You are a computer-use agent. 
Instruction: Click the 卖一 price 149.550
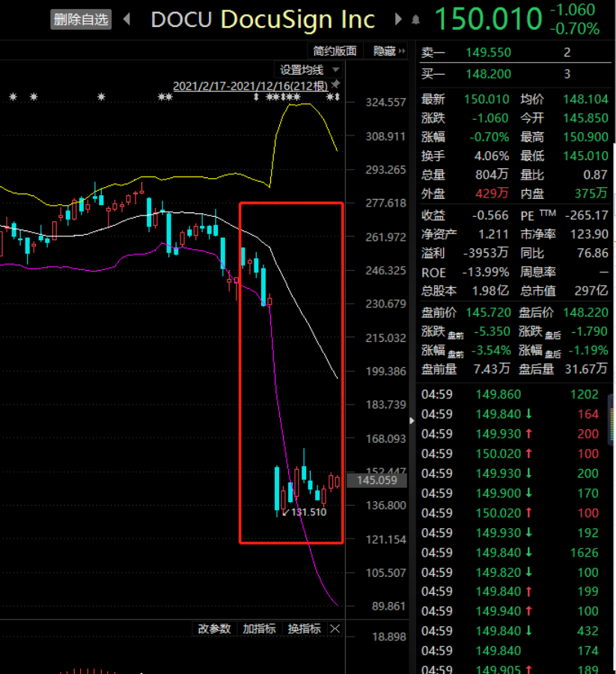(x=488, y=52)
